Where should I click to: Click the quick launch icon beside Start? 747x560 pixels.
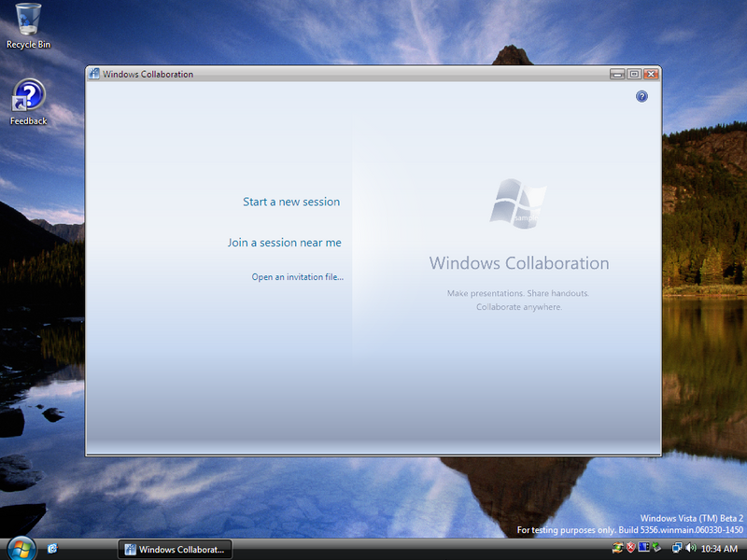coord(52,549)
